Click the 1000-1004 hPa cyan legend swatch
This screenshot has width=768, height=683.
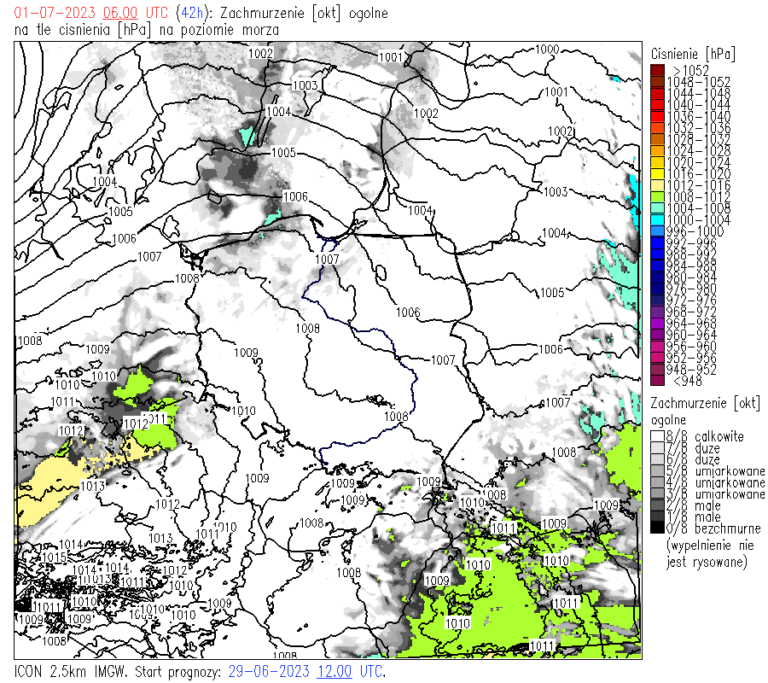pyautogui.click(x=656, y=219)
